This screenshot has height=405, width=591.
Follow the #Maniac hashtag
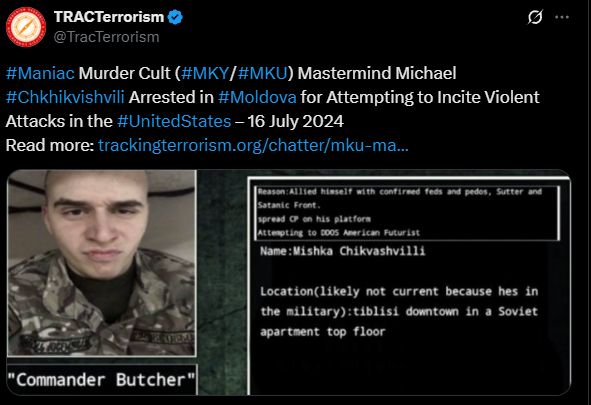point(40,73)
